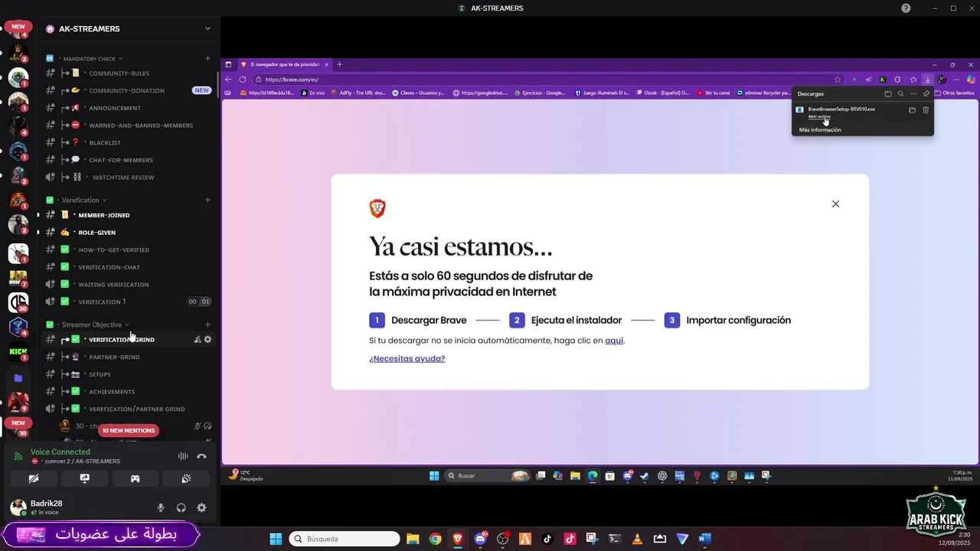Viewport: 980px width, 551px height.
Task: Disconnect from voice with the hang-up icon
Action: pos(201,456)
